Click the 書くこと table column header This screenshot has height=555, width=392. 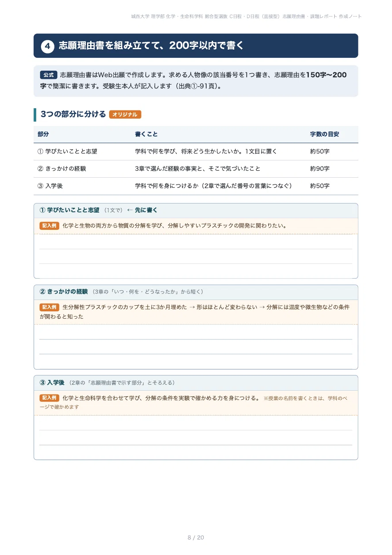[146, 134]
